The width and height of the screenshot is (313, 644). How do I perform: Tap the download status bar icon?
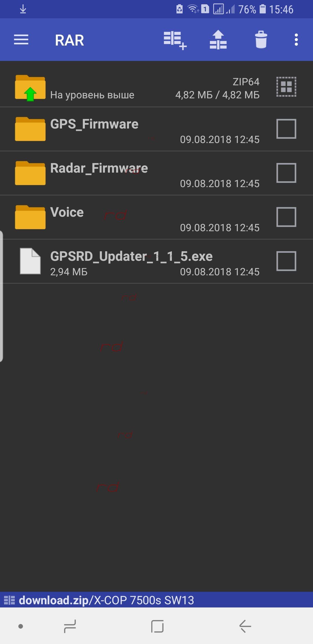coord(23,9)
